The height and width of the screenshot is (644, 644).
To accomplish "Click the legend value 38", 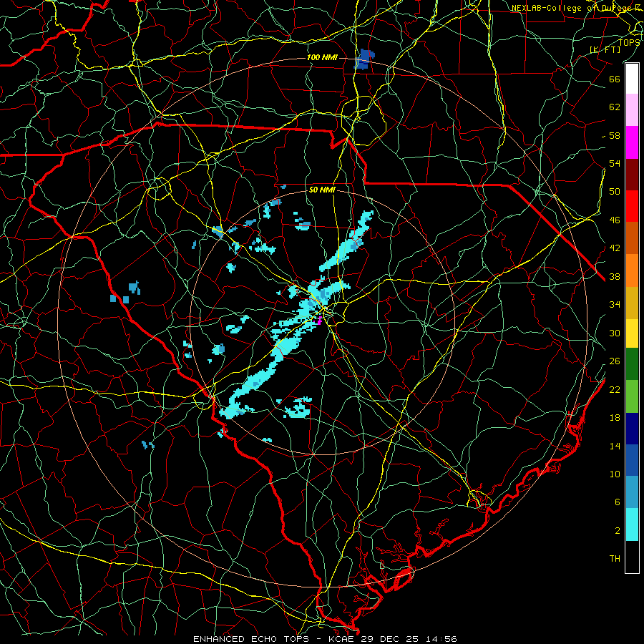I will pos(615,277).
